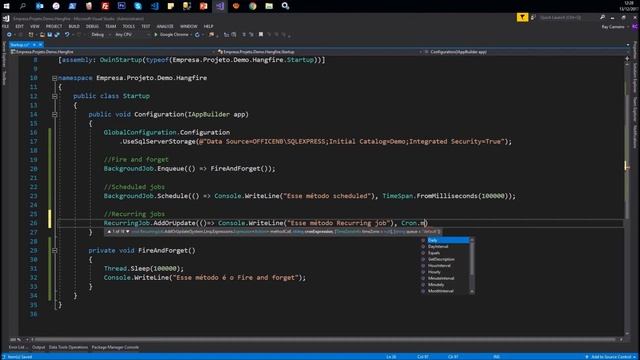Image resolution: width=640 pixels, height=360 pixels.
Task: Open the WINDOW menu
Action: click(189, 26)
